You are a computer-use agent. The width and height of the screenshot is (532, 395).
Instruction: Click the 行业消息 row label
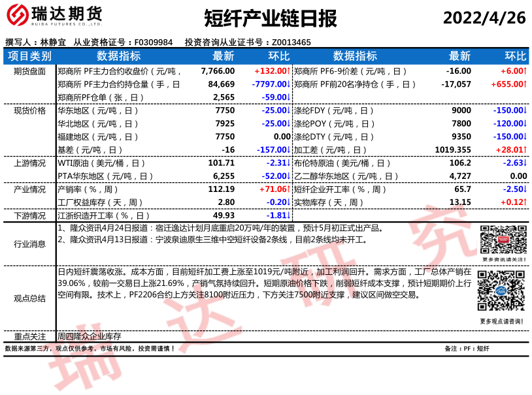coord(29,244)
